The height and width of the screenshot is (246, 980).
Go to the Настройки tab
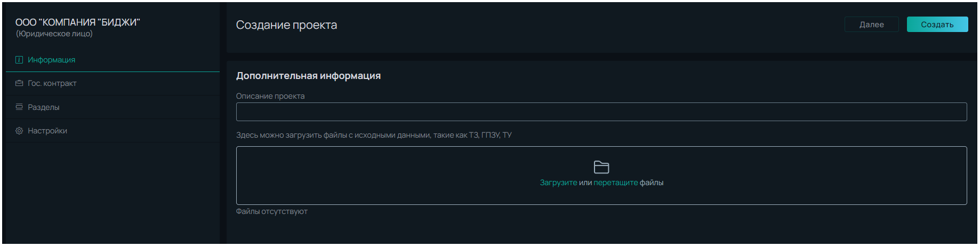click(x=113, y=131)
